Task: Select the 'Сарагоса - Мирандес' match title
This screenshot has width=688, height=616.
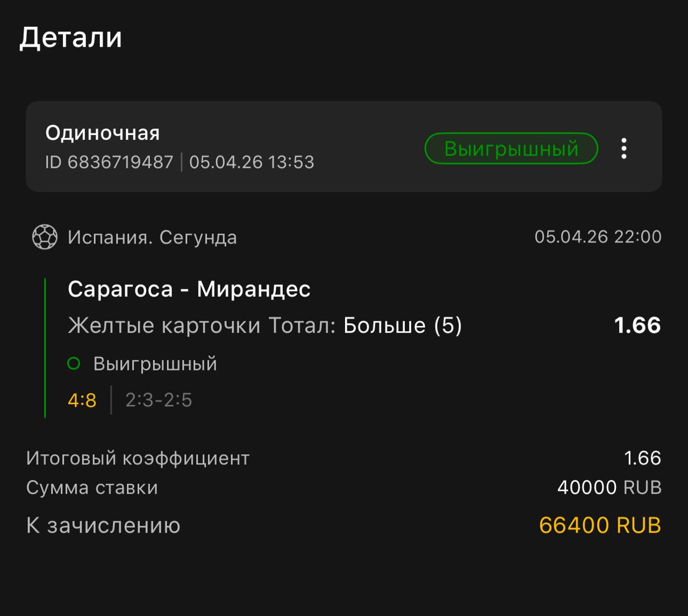Action: coord(189,289)
